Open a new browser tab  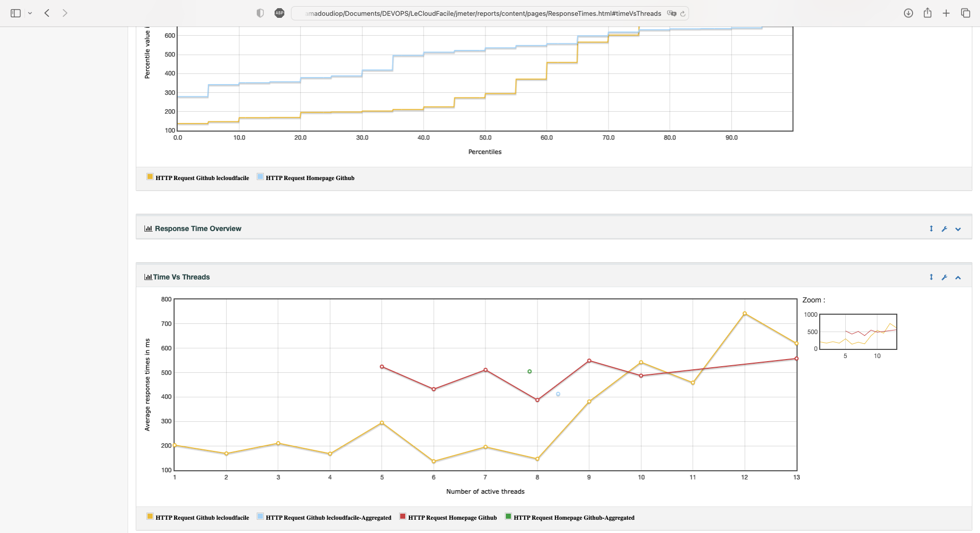tap(946, 13)
